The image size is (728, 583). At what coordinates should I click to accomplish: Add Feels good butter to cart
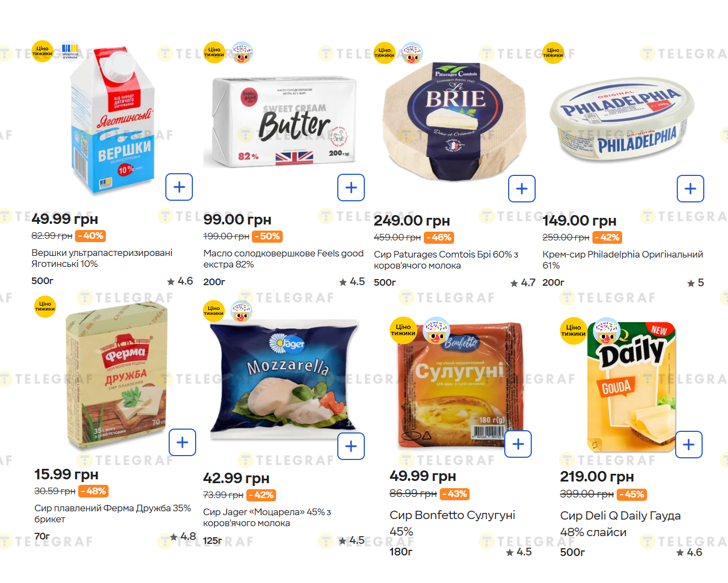click(x=351, y=188)
